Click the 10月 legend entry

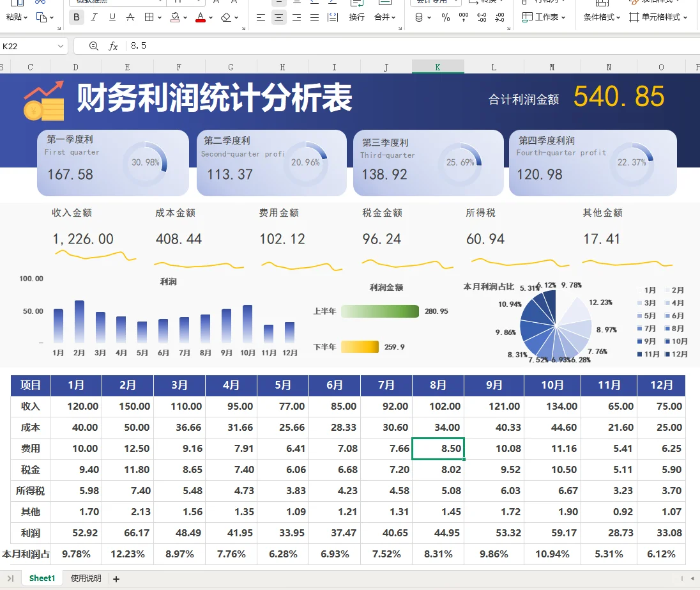[676, 341]
